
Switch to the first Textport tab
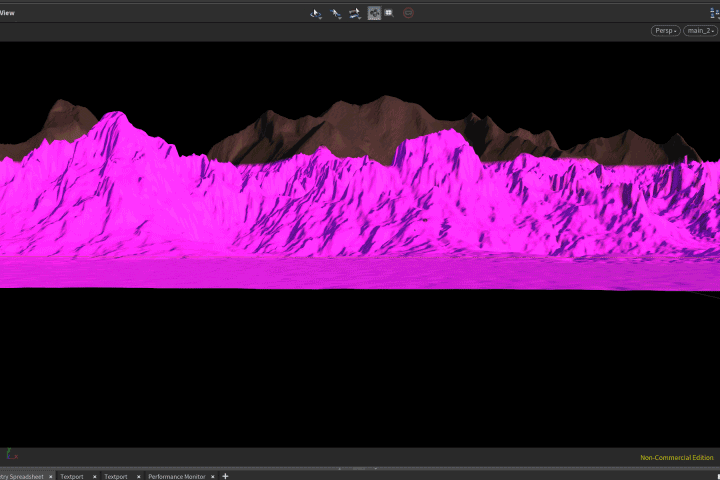click(x=72, y=476)
